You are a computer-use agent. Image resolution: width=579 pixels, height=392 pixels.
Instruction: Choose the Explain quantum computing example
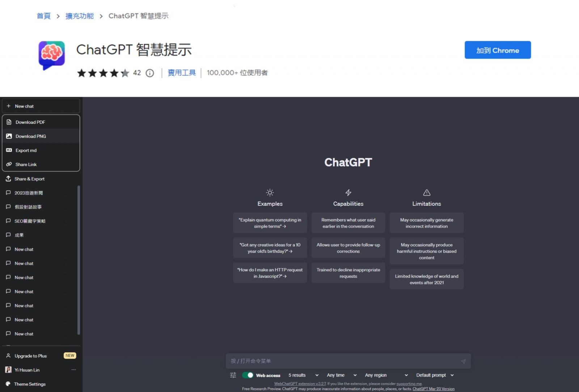(x=270, y=223)
